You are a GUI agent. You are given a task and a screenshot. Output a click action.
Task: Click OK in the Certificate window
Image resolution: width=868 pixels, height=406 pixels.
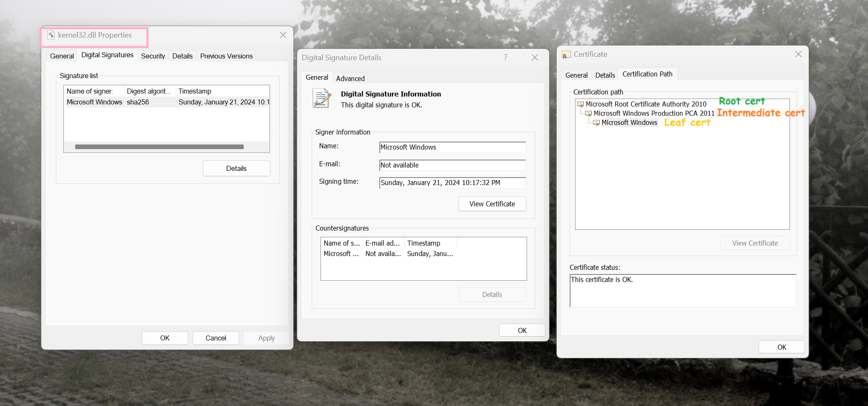pyautogui.click(x=782, y=347)
